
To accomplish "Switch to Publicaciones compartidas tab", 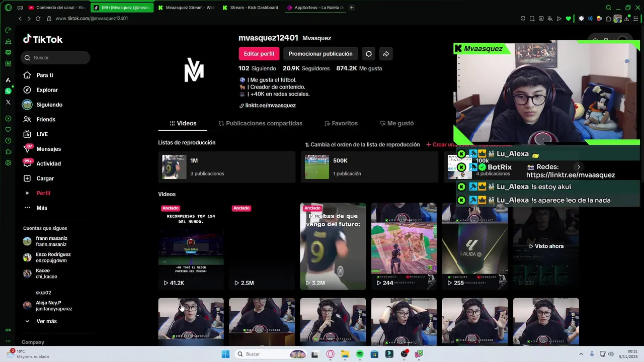I will (x=260, y=123).
